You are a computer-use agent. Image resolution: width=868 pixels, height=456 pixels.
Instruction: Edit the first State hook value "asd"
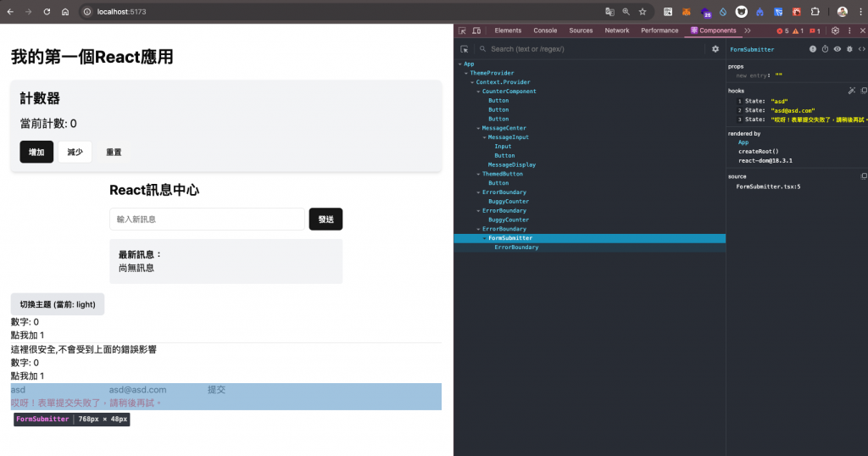(x=779, y=101)
